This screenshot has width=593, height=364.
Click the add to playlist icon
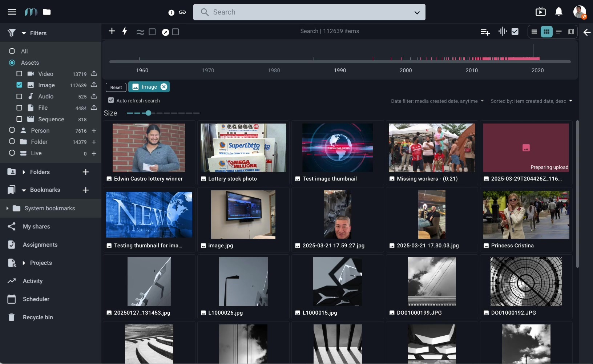485,32
